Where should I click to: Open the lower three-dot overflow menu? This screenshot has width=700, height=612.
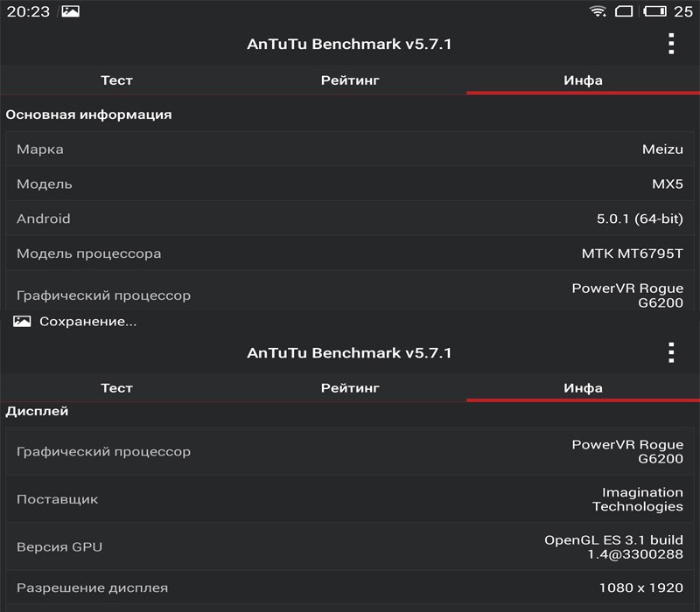coord(671,353)
